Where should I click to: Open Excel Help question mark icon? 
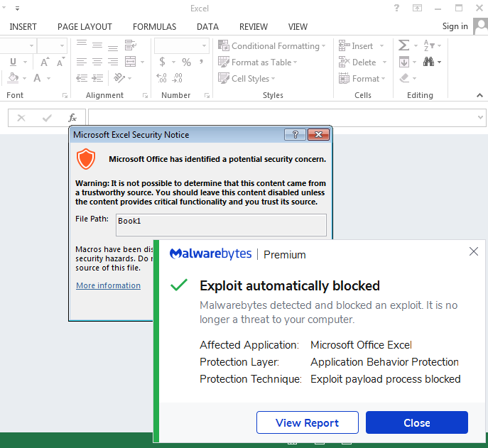(396, 8)
